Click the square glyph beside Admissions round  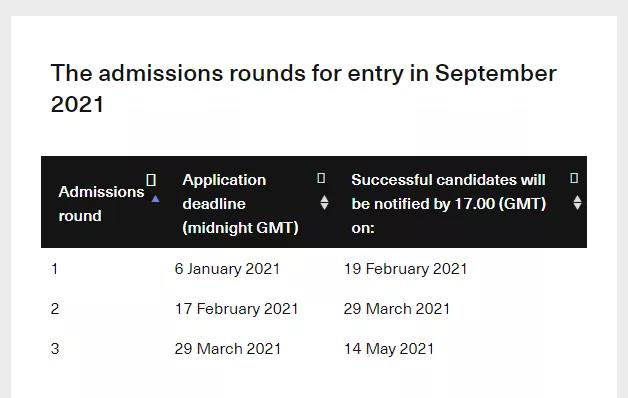point(151,180)
